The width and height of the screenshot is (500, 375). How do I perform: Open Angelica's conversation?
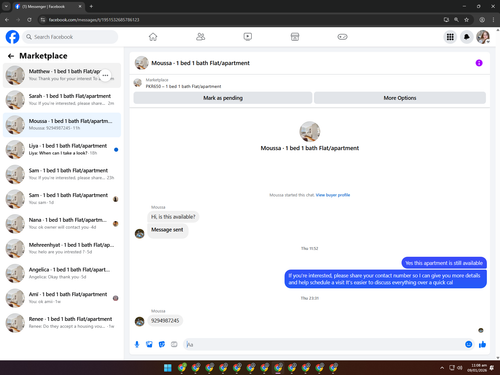pos(62,273)
